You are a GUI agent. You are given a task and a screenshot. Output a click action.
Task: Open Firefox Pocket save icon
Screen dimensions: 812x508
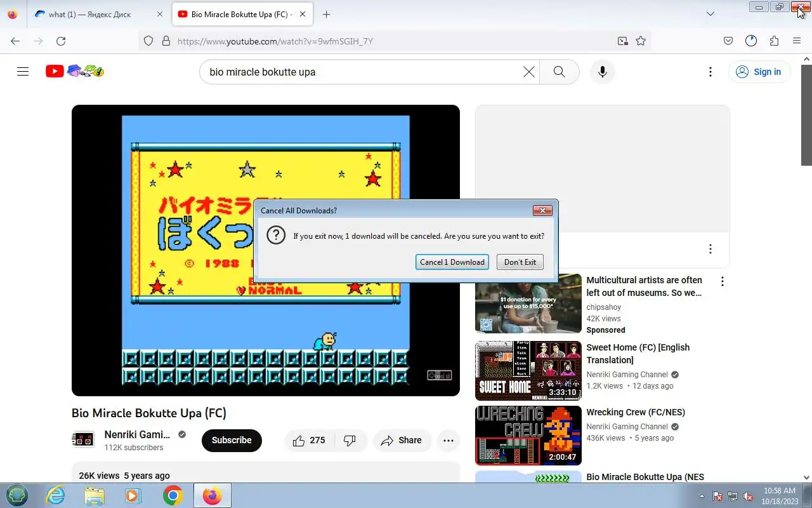[728, 41]
